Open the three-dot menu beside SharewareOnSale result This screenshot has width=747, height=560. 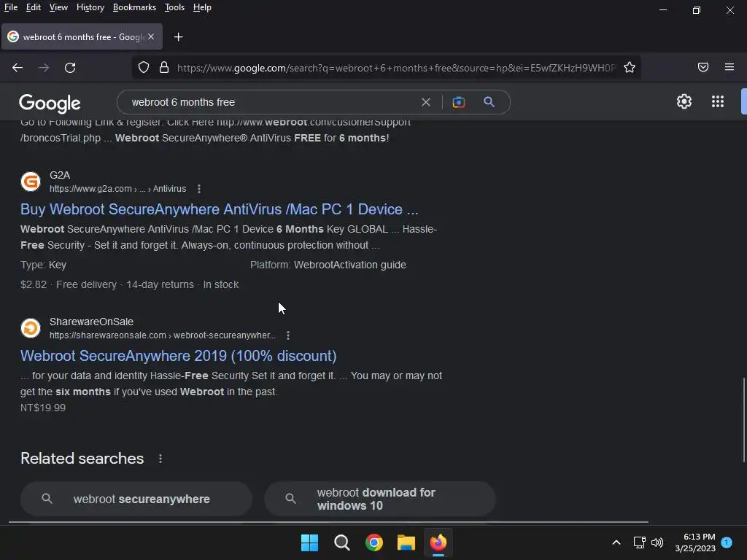[x=287, y=335]
